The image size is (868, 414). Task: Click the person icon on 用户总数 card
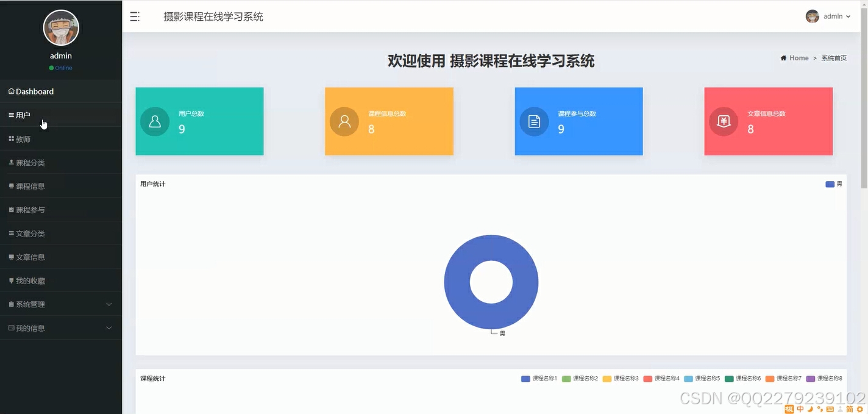click(x=154, y=121)
